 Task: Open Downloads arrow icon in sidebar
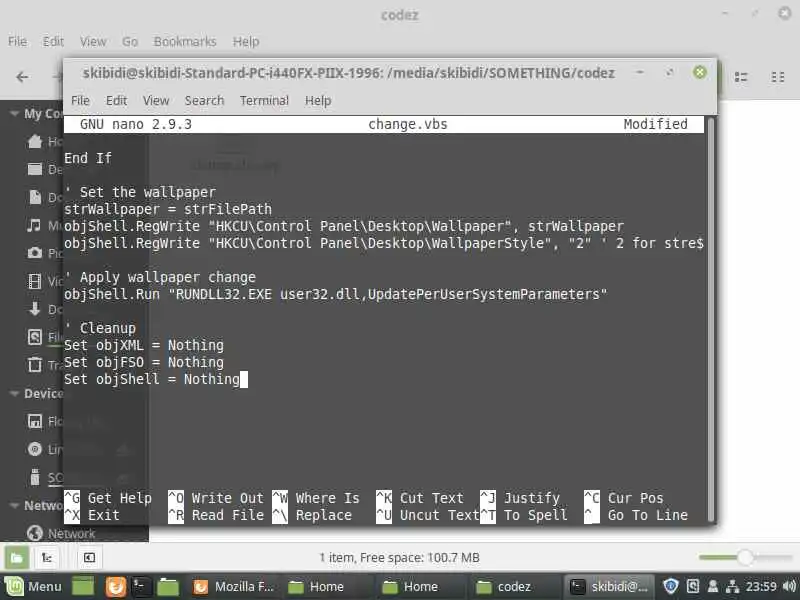click(x=35, y=309)
